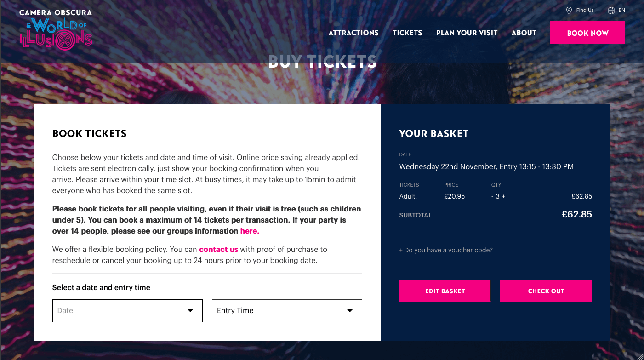
Task: Open the Attractions menu
Action: tap(353, 33)
